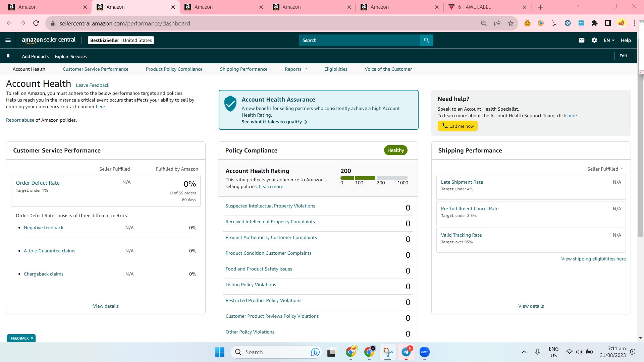Open the Report abuse link
Screen dimensions: 644x362
coord(20,120)
